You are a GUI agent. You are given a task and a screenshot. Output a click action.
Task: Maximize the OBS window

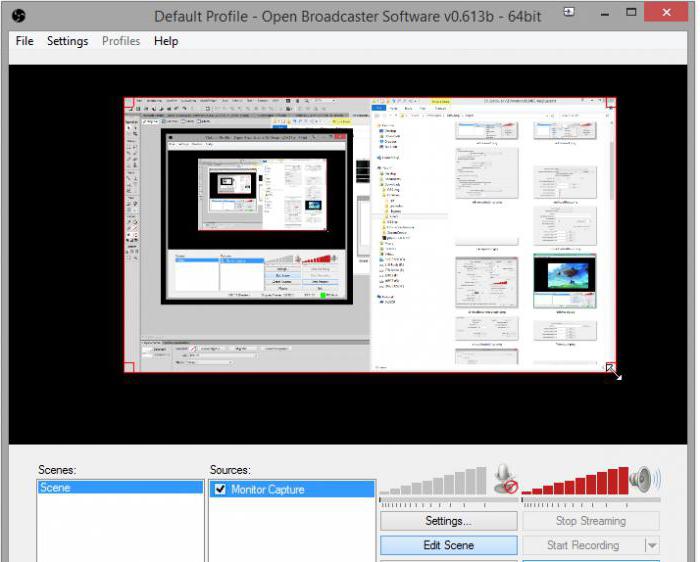click(631, 12)
